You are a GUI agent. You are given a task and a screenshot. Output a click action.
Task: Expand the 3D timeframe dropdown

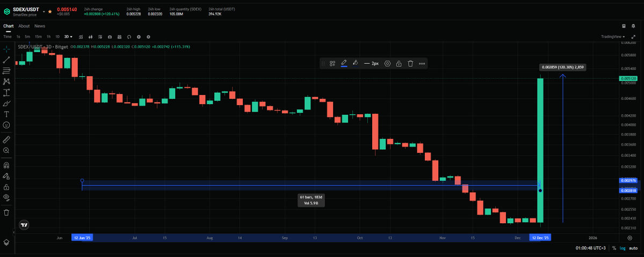(x=68, y=36)
